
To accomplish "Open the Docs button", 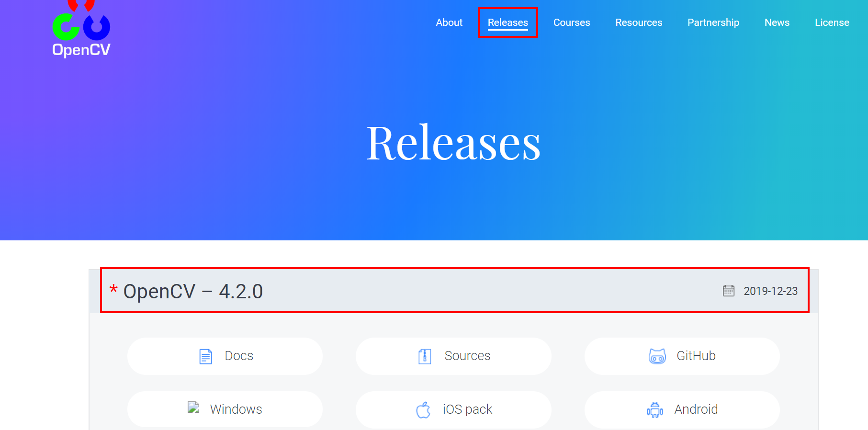I will (225, 356).
